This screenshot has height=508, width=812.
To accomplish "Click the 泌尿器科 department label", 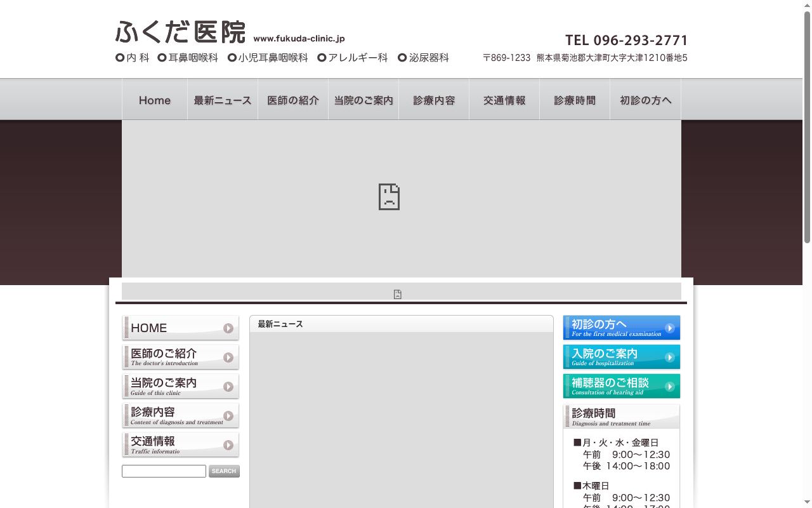I will [423, 58].
